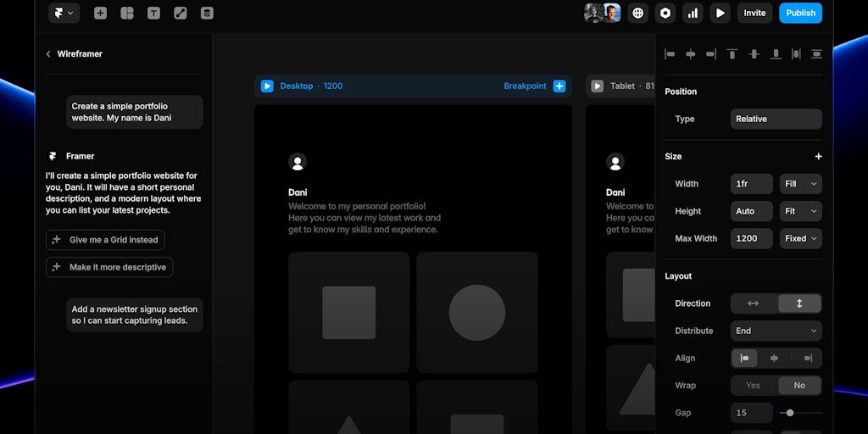
Task: Click the Gap slider handle
Action: point(790,413)
